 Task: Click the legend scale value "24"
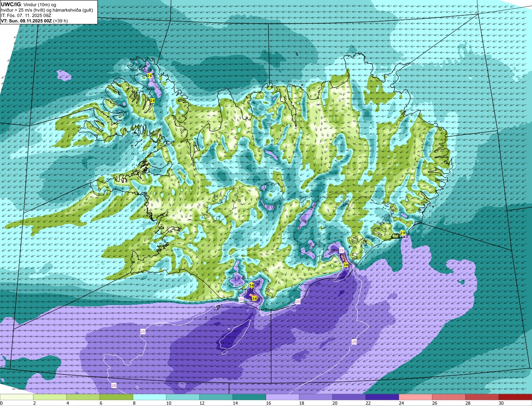(401, 403)
